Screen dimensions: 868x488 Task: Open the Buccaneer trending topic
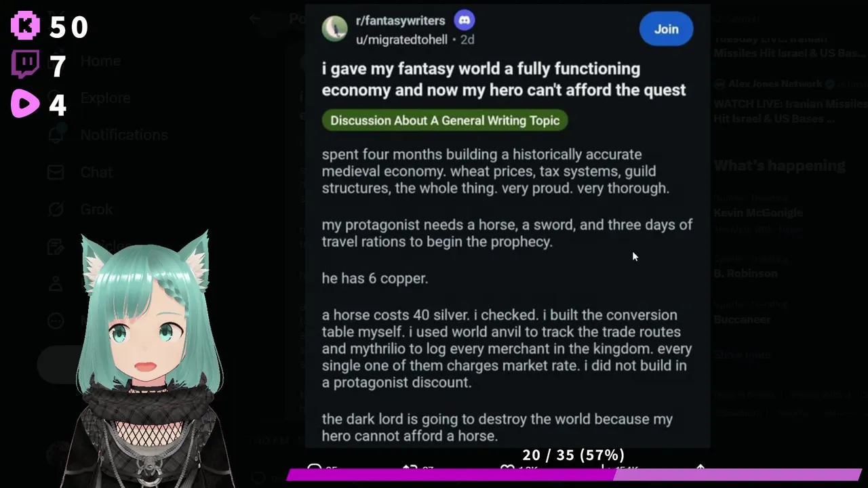point(742,319)
